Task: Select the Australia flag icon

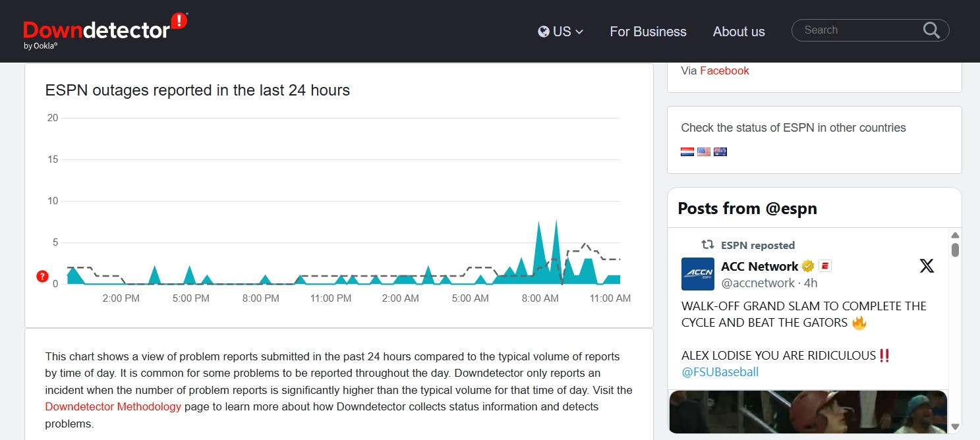Action: coord(720,151)
